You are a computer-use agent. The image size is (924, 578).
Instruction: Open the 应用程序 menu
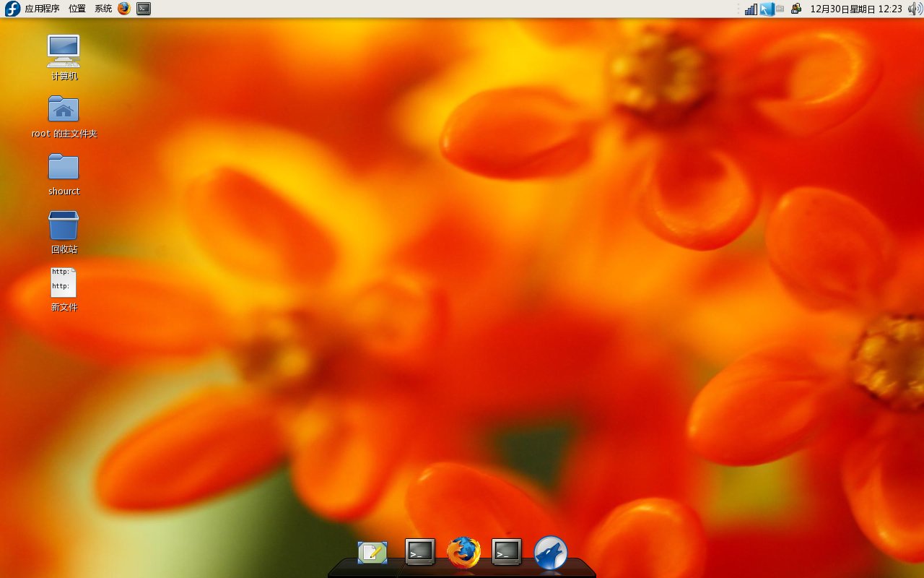pyautogui.click(x=41, y=9)
